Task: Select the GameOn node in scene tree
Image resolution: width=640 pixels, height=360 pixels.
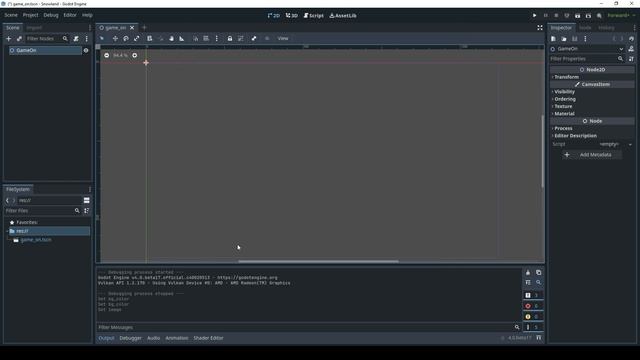Action: 45,51
